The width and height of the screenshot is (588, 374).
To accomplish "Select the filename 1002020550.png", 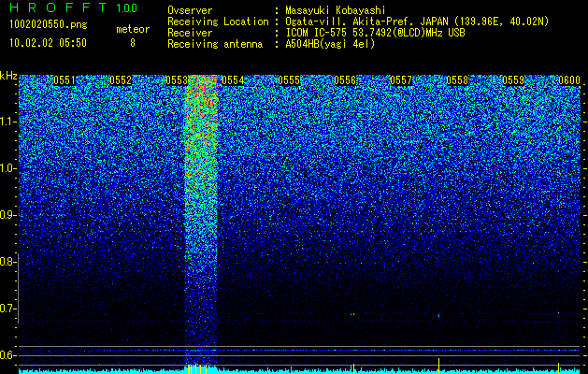I will [49, 24].
